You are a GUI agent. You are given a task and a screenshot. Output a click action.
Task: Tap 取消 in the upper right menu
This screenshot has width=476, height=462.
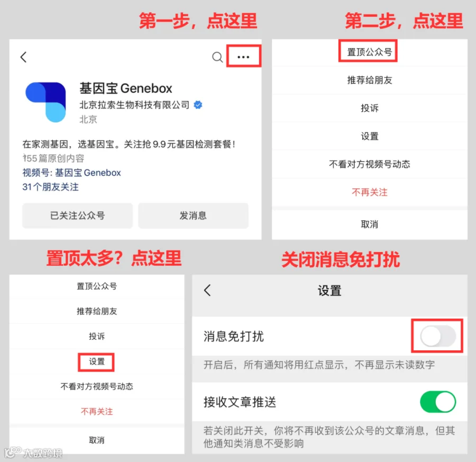click(370, 224)
